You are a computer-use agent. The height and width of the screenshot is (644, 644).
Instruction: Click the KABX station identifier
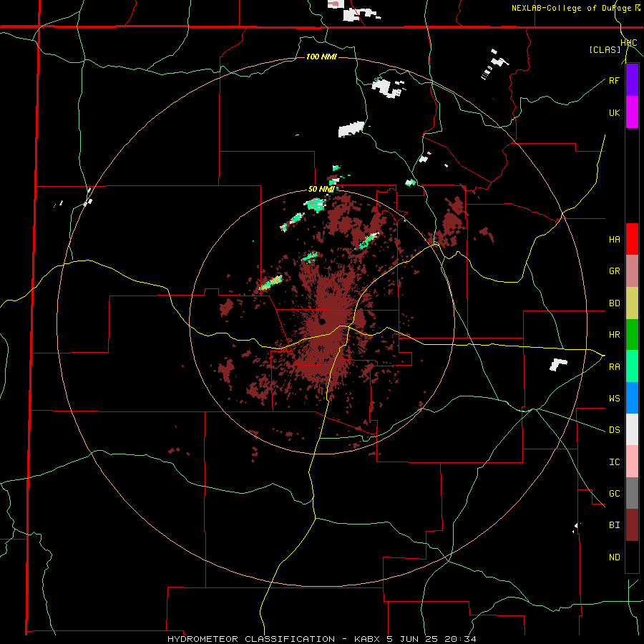click(368, 639)
